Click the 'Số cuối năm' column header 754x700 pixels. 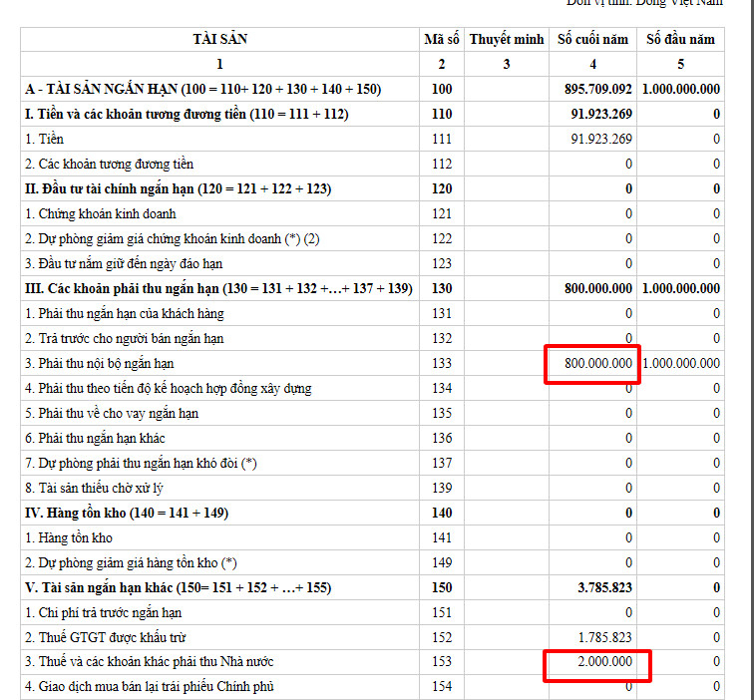pyautogui.click(x=592, y=40)
